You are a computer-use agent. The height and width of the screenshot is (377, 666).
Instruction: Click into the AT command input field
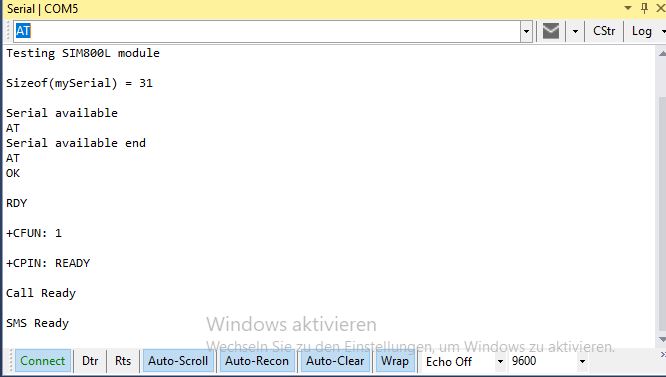pos(267,31)
